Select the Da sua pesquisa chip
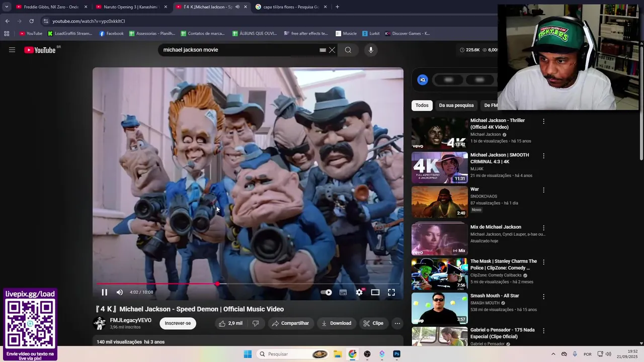This screenshot has width=644, height=362. pyautogui.click(x=456, y=105)
